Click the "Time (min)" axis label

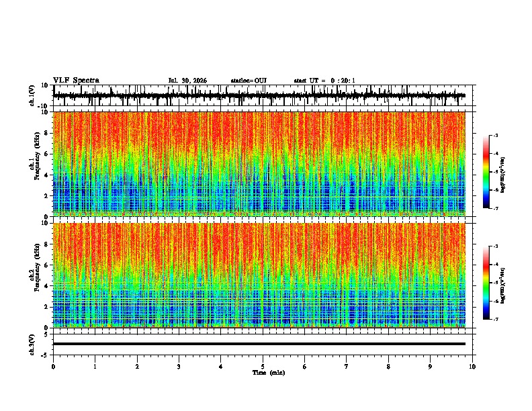269,373
